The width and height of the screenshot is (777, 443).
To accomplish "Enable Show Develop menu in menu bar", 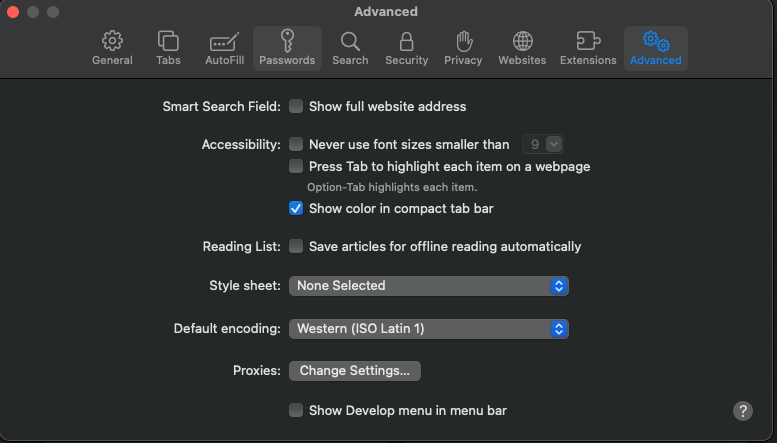I will click(x=296, y=410).
